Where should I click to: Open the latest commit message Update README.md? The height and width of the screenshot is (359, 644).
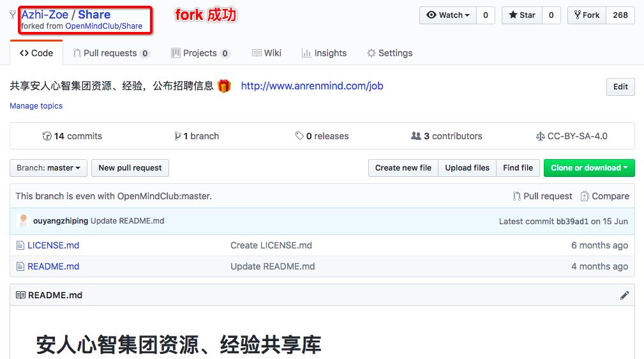click(127, 221)
